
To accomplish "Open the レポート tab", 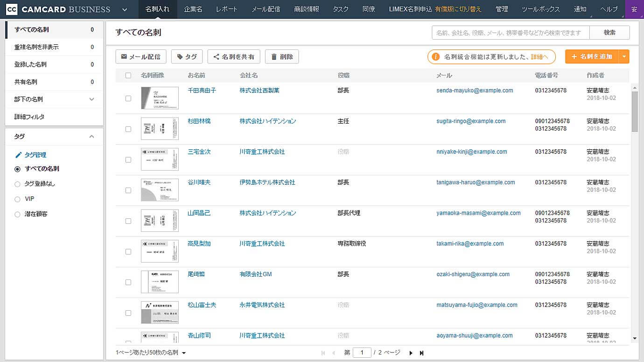I will pyautogui.click(x=226, y=9).
